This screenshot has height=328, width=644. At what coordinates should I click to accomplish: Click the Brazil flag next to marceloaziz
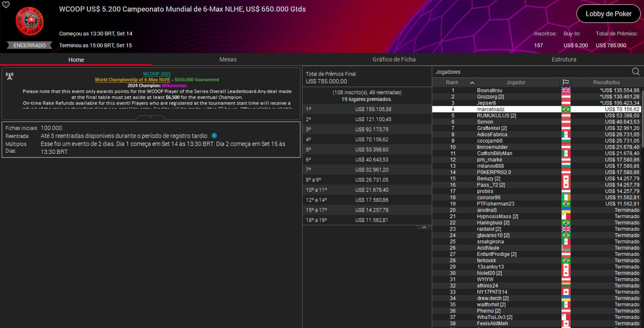coord(566,109)
